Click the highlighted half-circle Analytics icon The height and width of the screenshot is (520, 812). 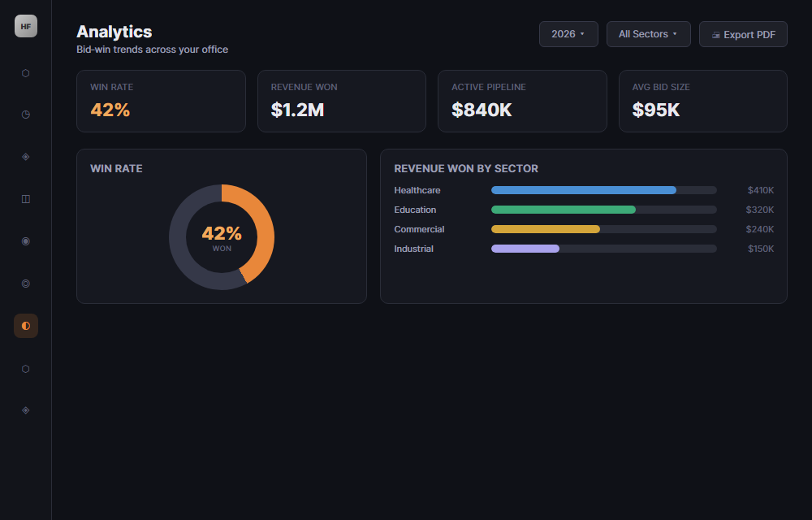coord(26,326)
